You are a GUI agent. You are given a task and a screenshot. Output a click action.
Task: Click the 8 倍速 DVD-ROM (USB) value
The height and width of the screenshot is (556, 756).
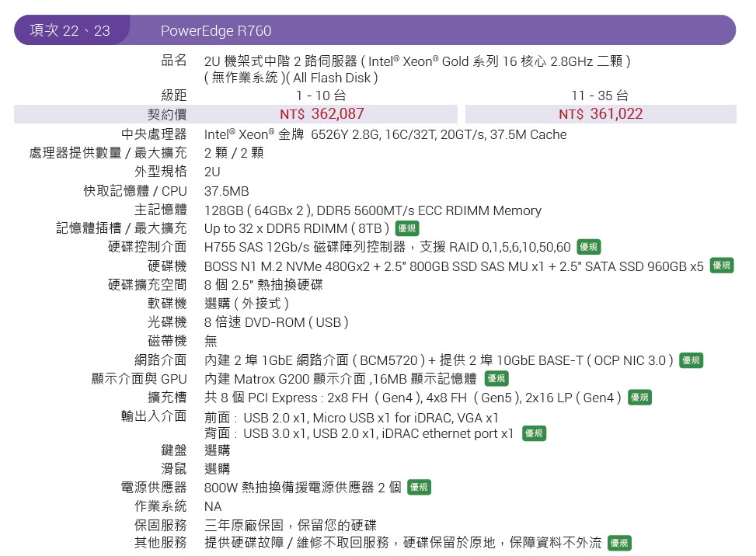click(277, 322)
